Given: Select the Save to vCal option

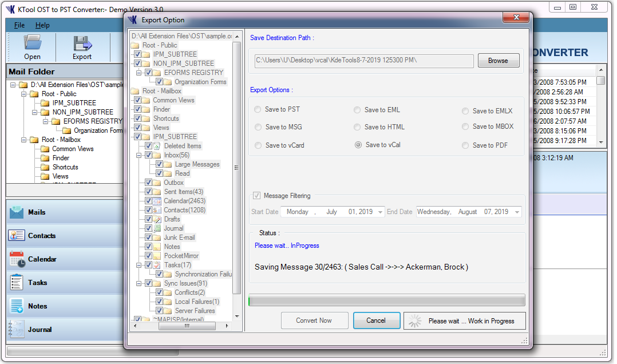Looking at the screenshot, I should 358,145.
